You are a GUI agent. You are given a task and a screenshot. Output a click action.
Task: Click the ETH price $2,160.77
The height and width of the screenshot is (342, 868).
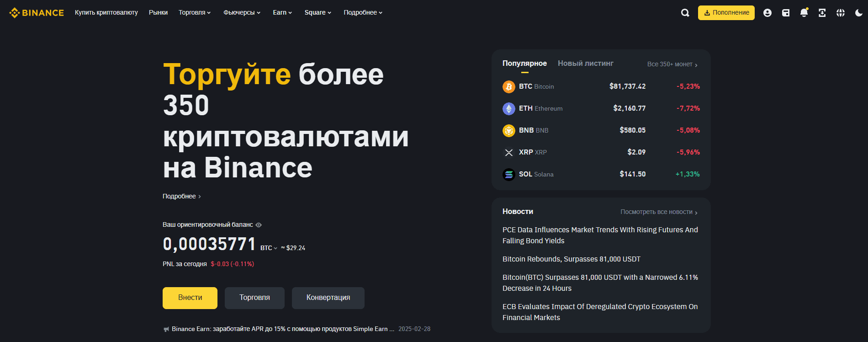pos(630,108)
